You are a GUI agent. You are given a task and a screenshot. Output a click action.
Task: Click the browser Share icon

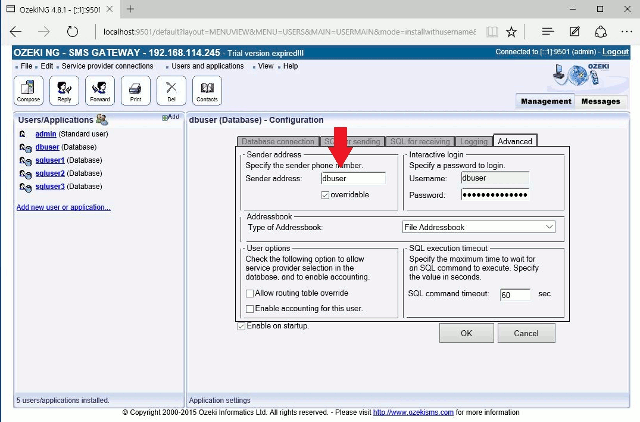pyautogui.click(x=601, y=32)
